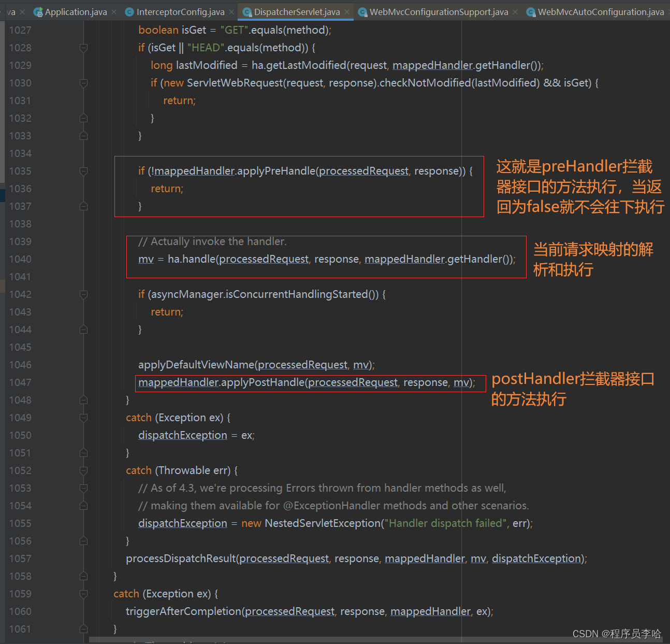
Task: Click the underlined mappedHandler reference on line 1035
Action: pyautogui.click(x=193, y=170)
